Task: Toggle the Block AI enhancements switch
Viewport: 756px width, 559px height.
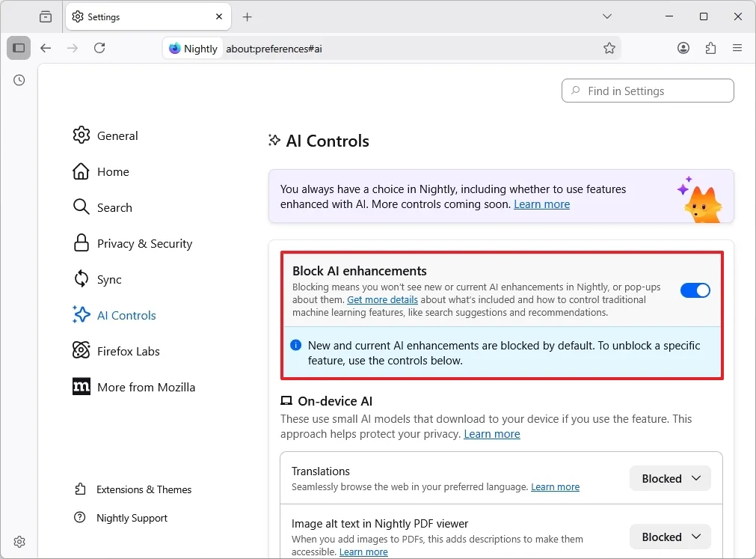Action: 695,290
